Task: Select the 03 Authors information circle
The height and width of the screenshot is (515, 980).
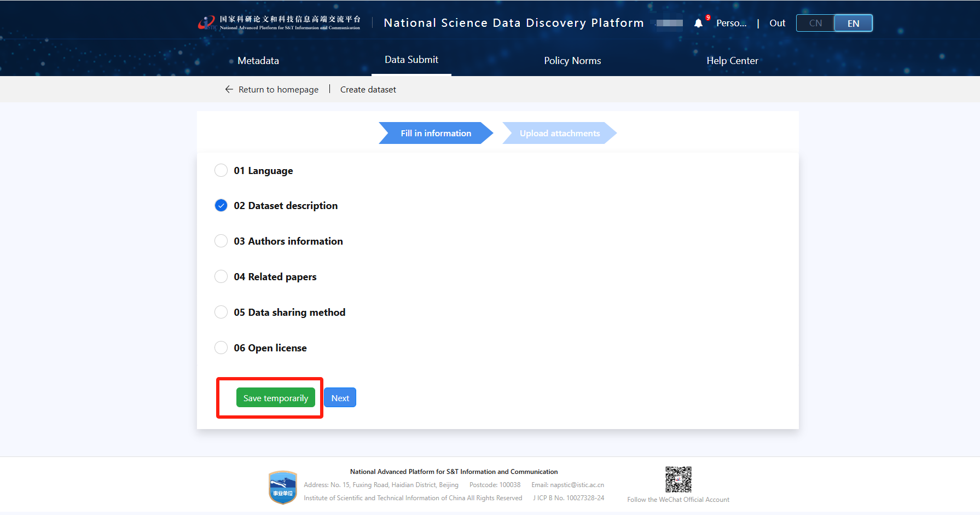Action: click(221, 241)
